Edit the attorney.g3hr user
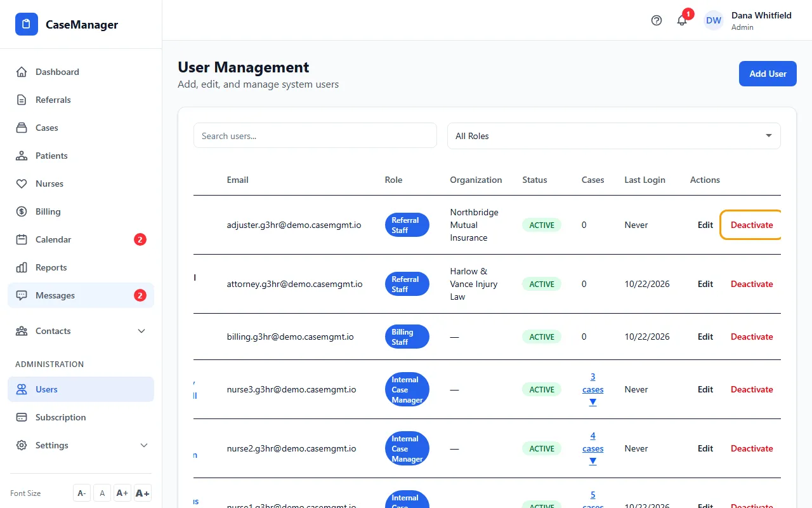 point(705,284)
